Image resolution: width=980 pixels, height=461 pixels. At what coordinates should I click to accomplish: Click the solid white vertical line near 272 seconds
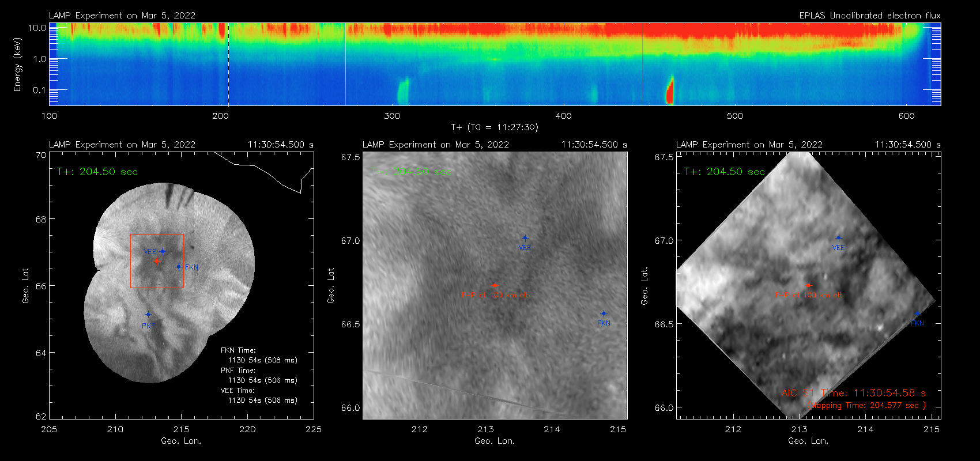[345, 64]
